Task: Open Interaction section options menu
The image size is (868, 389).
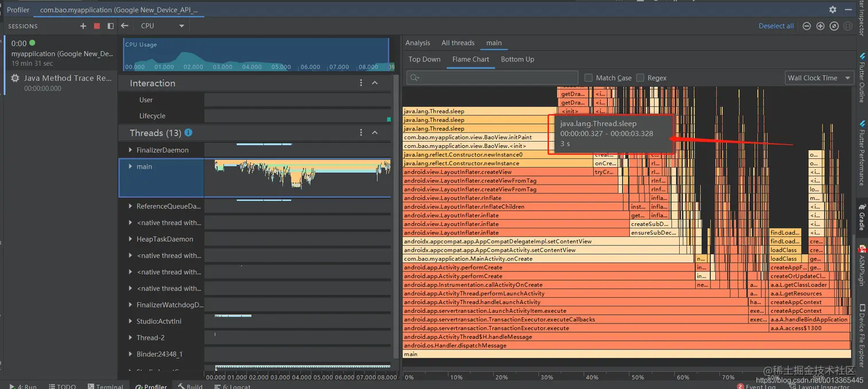Action: click(361, 83)
